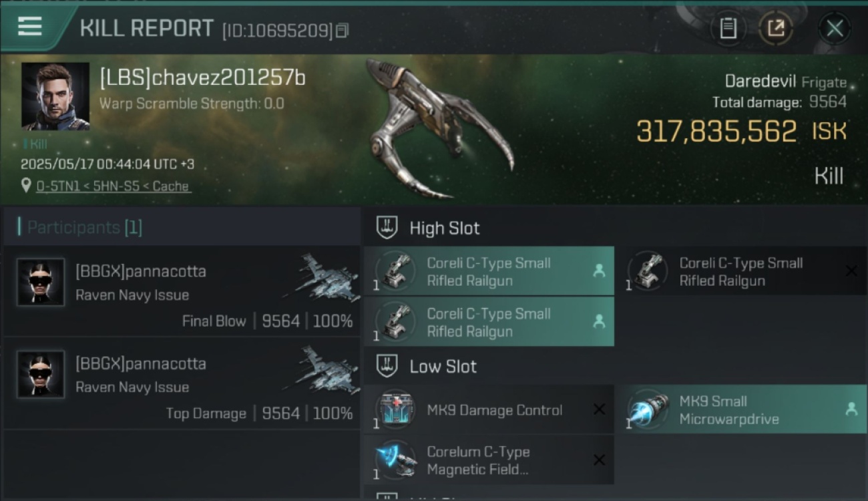Select the first Coreli C-Type Small Rifled Railgun
The height and width of the screenshot is (501, 868).
(489, 271)
